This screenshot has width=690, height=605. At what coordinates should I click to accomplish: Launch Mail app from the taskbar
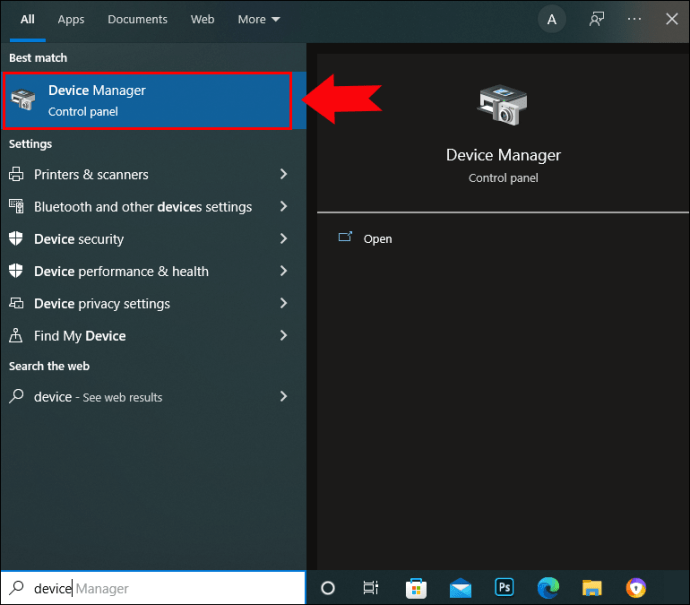[x=460, y=588]
